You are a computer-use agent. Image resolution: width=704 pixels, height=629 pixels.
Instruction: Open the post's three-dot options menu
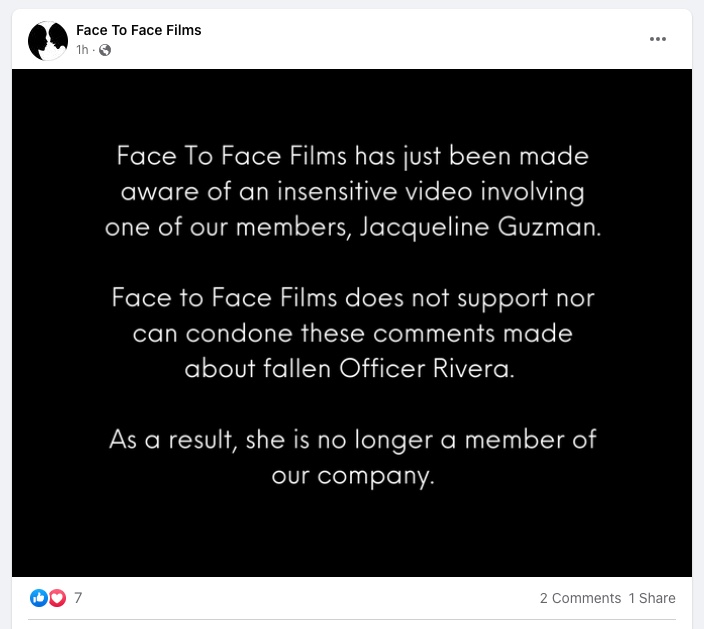click(x=657, y=39)
